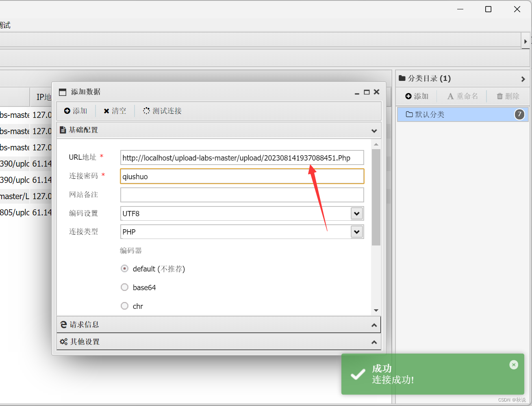Click the 成功 heading in the notification
Image resolution: width=532 pixels, height=406 pixels.
[x=382, y=369]
